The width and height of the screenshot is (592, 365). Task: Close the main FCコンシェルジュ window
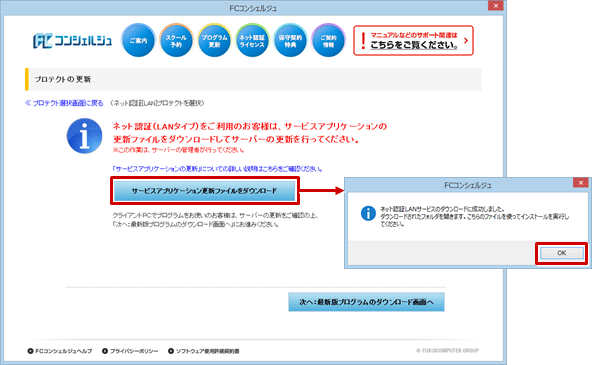pyautogui.click(x=495, y=6)
